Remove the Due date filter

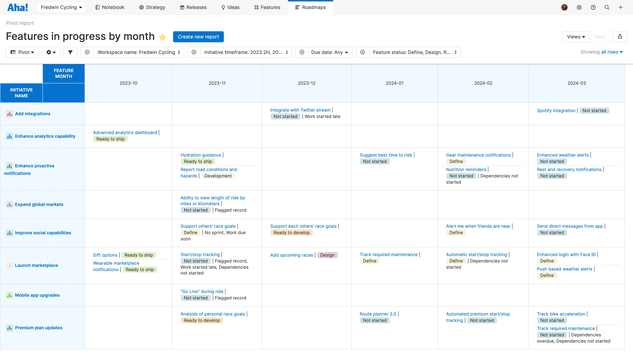coord(302,52)
